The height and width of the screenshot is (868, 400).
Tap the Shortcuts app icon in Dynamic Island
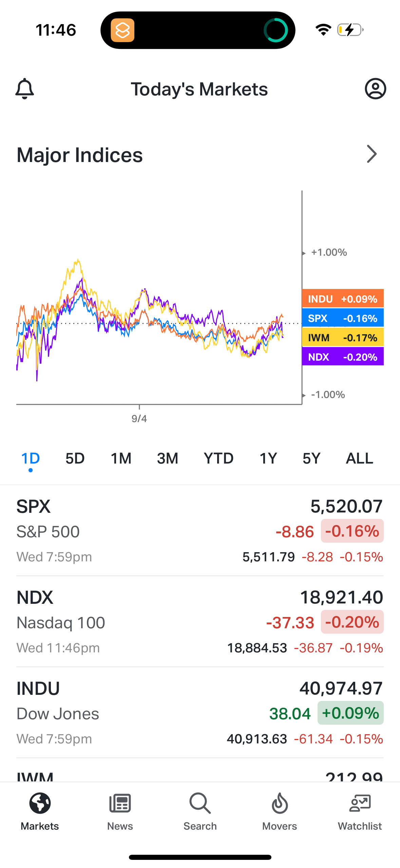pos(122,30)
